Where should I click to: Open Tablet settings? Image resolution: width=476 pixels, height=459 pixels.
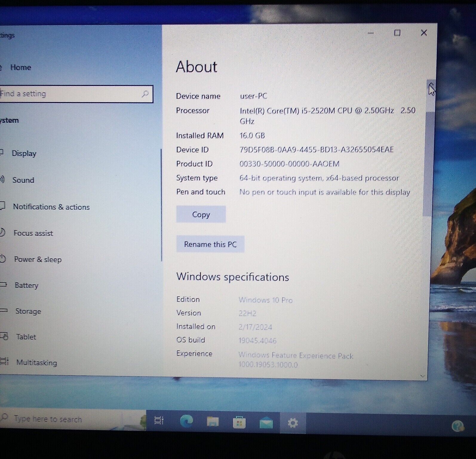[x=26, y=337]
